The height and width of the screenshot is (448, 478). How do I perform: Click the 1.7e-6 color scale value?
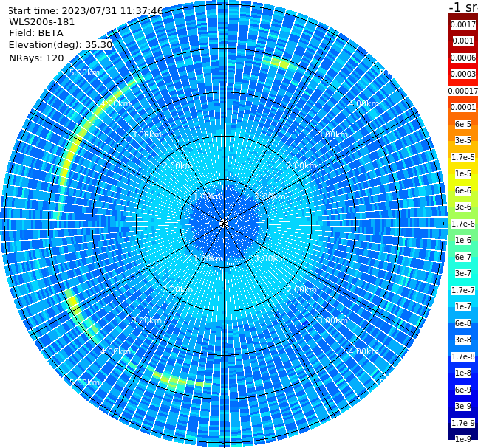463,224
